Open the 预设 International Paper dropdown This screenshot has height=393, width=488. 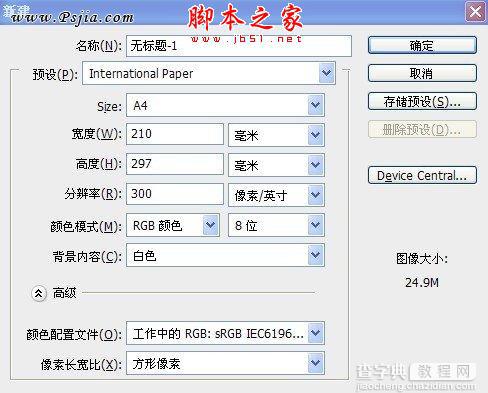(x=209, y=73)
